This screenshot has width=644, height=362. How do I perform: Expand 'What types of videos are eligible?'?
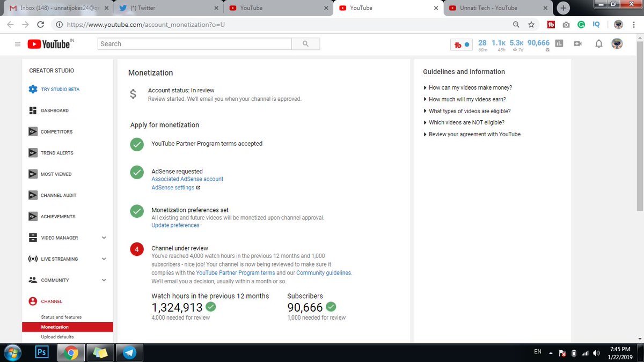(x=467, y=111)
